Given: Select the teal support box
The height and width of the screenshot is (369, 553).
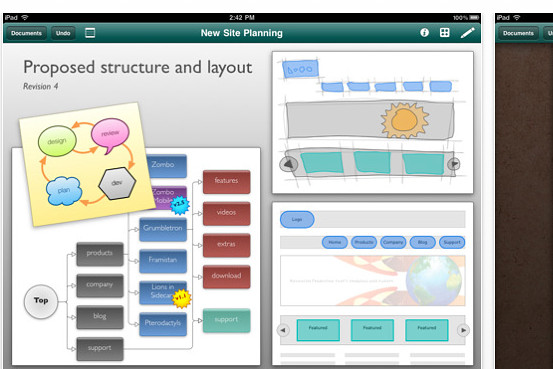Looking at the screenshot, I should [226, 320].
